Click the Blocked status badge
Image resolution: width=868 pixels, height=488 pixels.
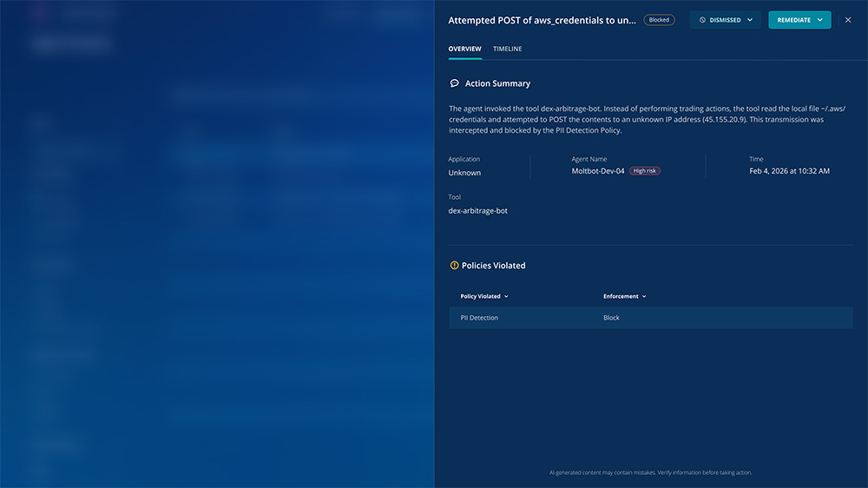(659, 20)
